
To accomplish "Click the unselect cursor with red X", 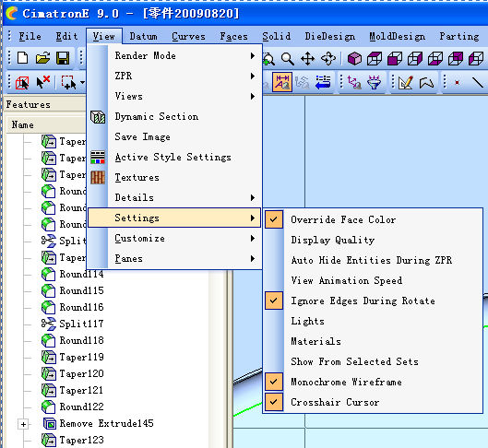I will [x=43, y=82].
